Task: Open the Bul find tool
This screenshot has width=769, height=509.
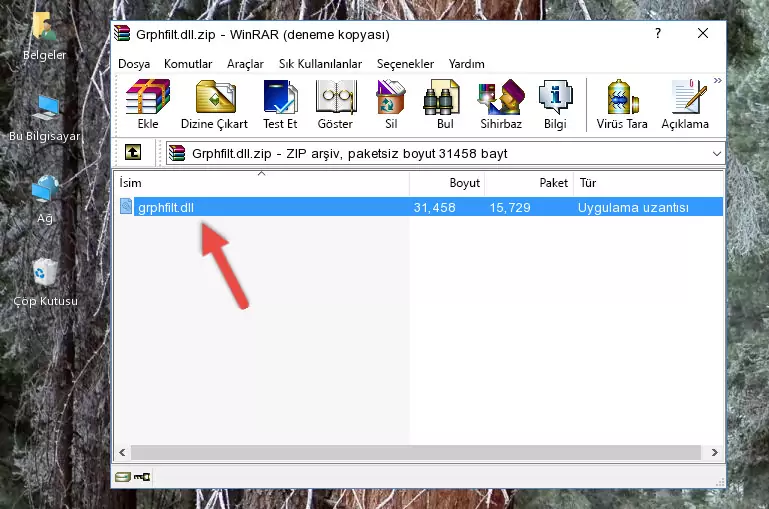Action: point(444,104)
